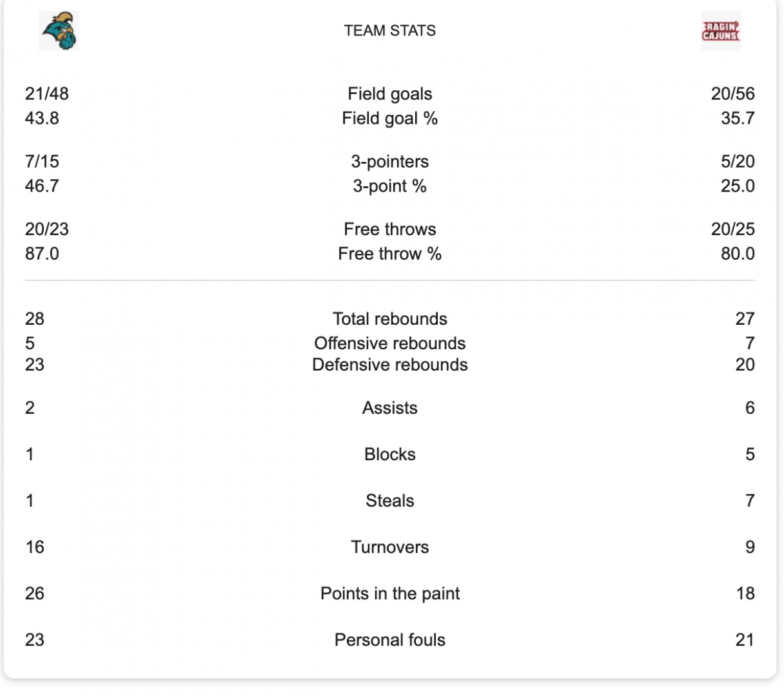Image resolution: width=784 pixels, height=696 pixels.
Task: Select the 3-pointers stat label
Action: [389, 162]
